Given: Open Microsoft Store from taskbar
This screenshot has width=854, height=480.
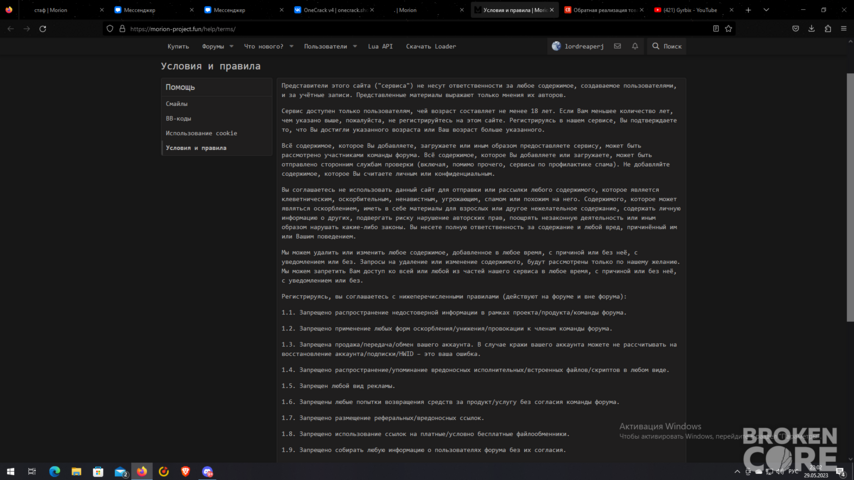Looking at the screenshot, I should click(98, 471).
